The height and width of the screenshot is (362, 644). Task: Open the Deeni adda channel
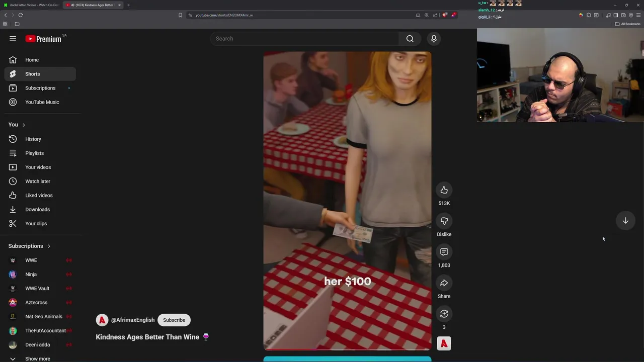[40, 345]
